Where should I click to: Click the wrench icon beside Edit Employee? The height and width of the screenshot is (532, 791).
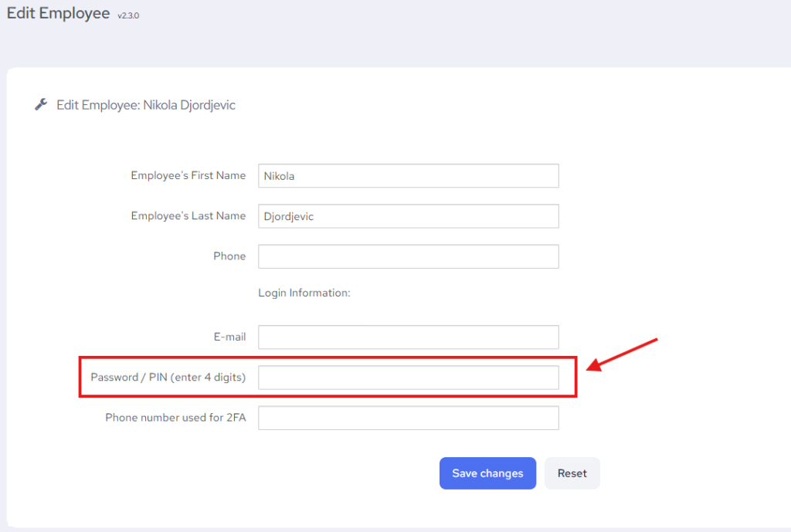click(x=42, y=105)
